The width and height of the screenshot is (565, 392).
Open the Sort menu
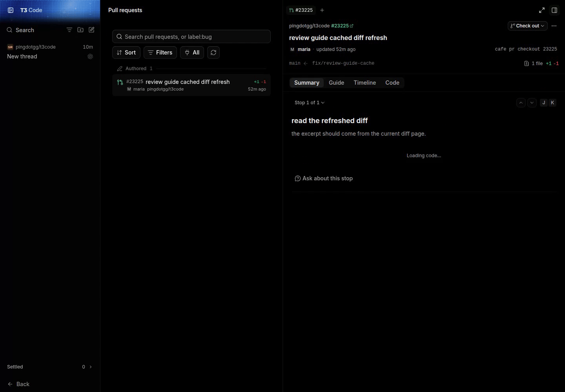pyautogui.click(x=126, y=53)
